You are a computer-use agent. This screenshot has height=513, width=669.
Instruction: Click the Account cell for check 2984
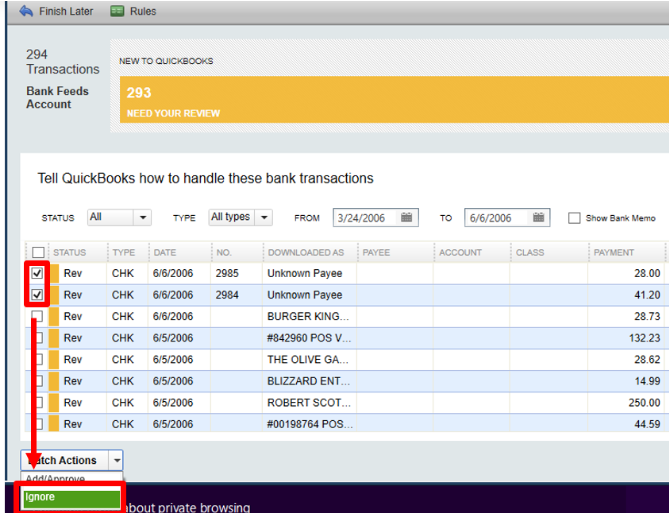pos(471,294)
